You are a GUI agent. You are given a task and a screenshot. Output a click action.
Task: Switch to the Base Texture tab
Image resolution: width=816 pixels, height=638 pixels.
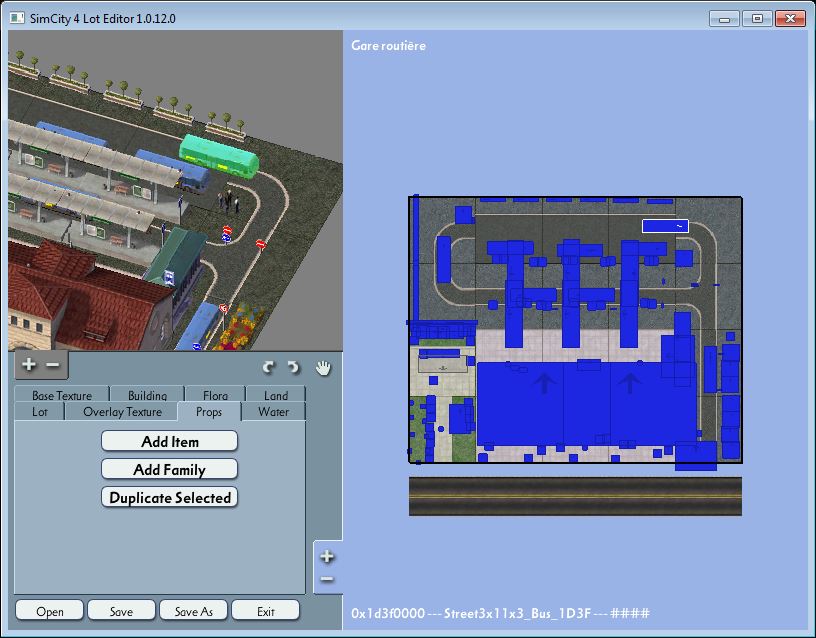pos(62,395)
